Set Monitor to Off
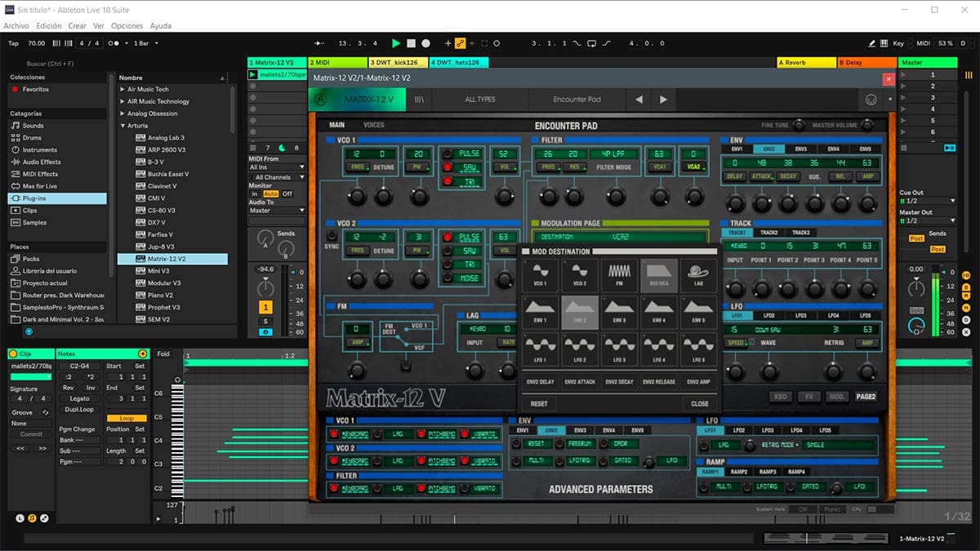Viewport: 980px width, 551px height. [287, 193]
